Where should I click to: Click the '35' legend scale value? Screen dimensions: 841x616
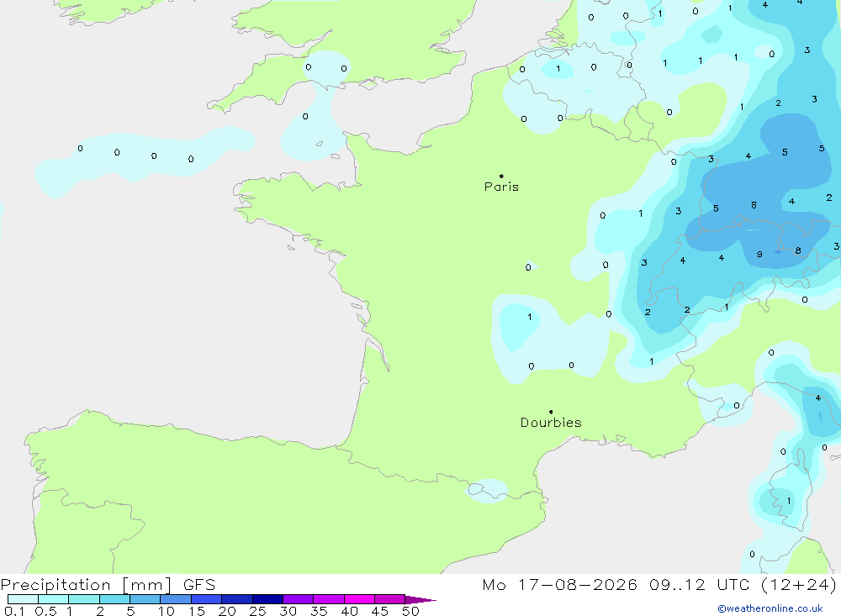pyautogui.click(x=319, y=611)
